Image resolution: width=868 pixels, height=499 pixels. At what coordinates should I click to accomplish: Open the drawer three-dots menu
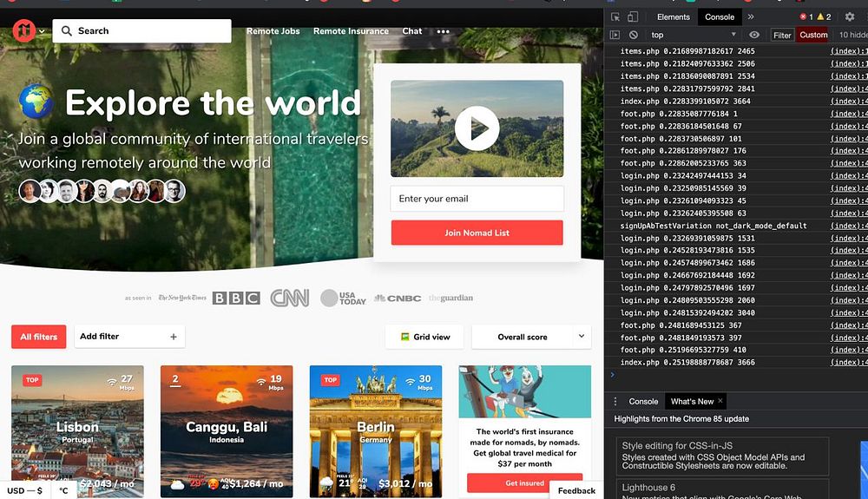click(615, 401)
